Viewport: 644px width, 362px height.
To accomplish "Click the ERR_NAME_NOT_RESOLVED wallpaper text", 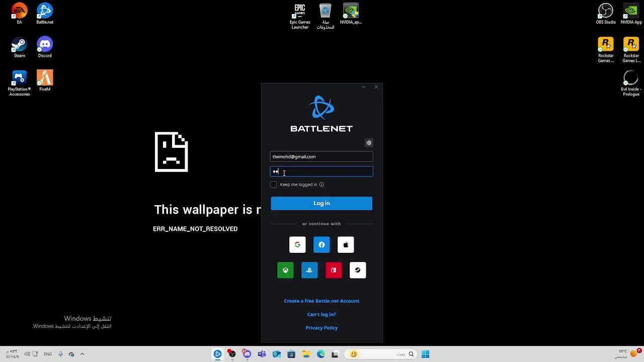I will pyautogui.click(x=195, y=229).
